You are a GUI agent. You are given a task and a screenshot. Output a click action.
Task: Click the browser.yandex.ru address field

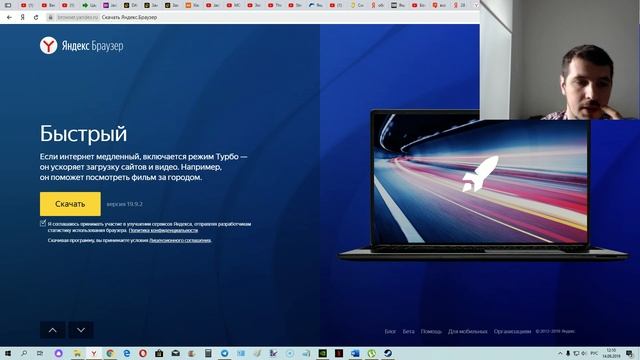(x=78, y=18)
